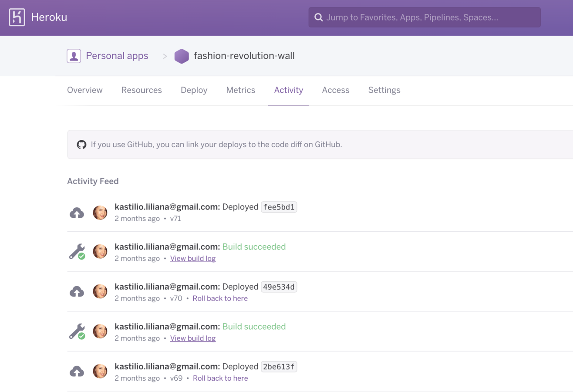The height and width of the screenshot is (392, 573).
Task: Click the commit hash fee5bd1
Action: pos(279,207)
